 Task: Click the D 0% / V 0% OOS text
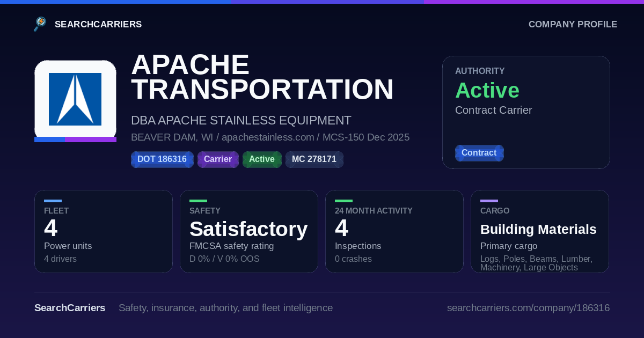[x=224, y=259]
